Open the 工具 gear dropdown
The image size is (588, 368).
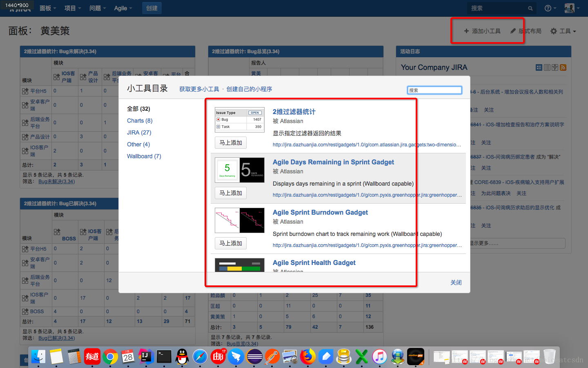[x=563, y=31]
